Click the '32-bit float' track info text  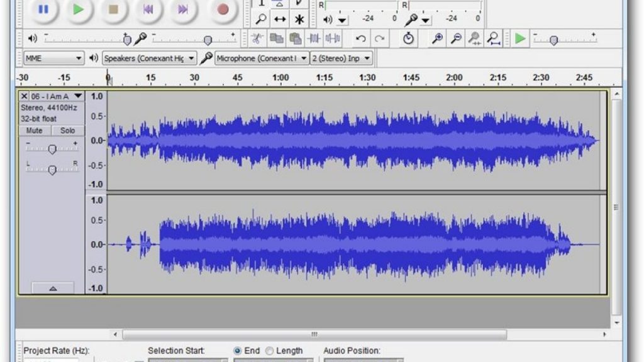[38, 119]
